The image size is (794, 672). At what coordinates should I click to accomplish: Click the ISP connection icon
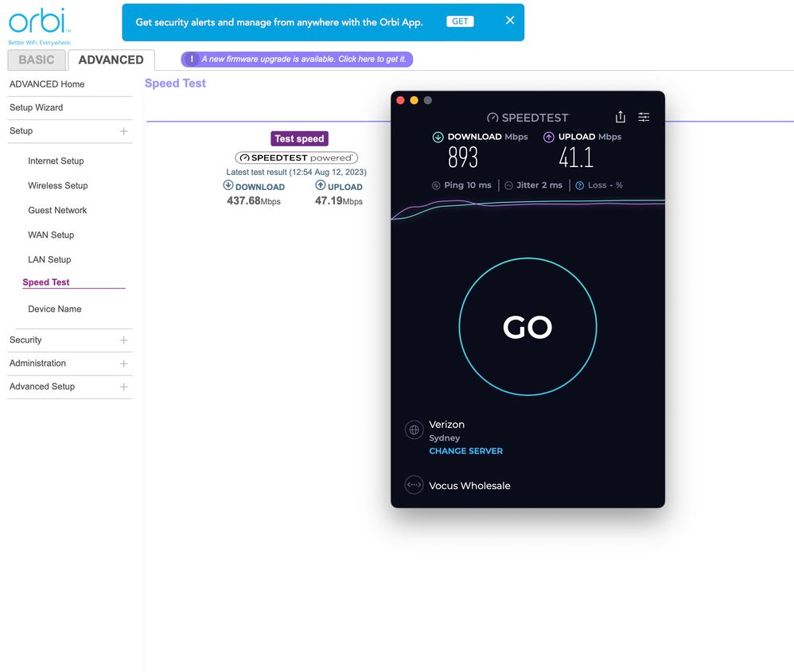point(415,485)
